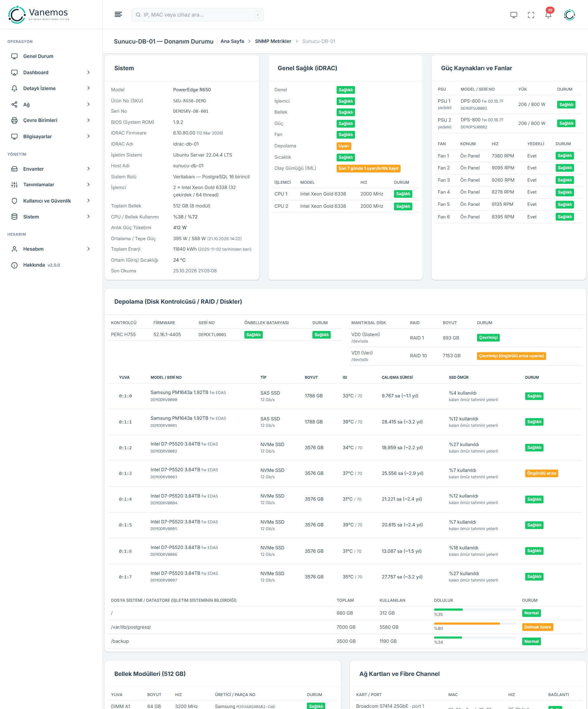Click the Sunucu-DB-01 breadcrumb
Screen dimensions: 588x709
[x=318, y=41]
